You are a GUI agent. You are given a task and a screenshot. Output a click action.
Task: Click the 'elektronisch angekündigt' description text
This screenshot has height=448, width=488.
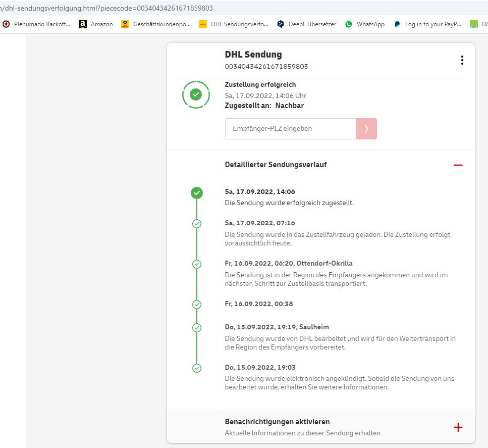[340, 383]
